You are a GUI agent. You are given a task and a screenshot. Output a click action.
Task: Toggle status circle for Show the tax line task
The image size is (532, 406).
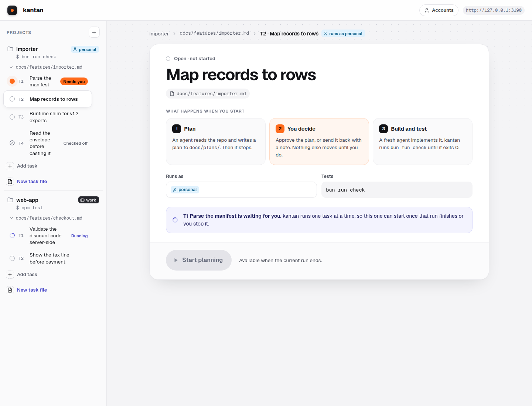pyautogui.click(x=12, y=258)
